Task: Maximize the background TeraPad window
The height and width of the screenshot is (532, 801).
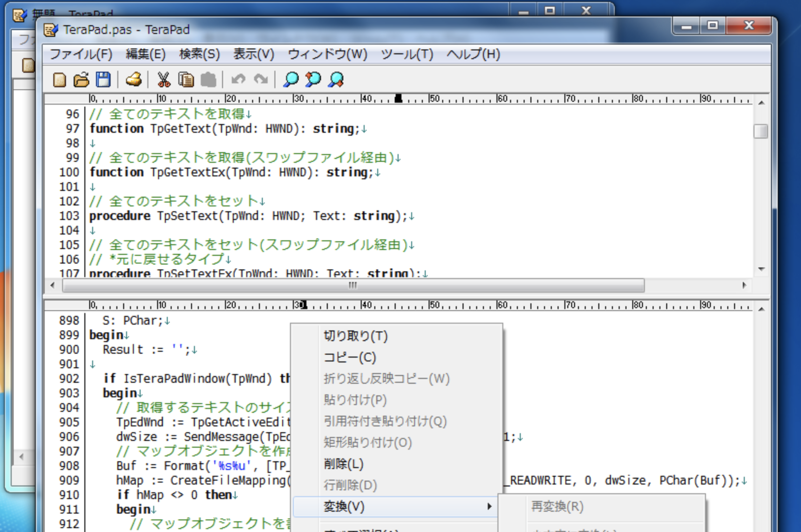Action: click(550, 10)
